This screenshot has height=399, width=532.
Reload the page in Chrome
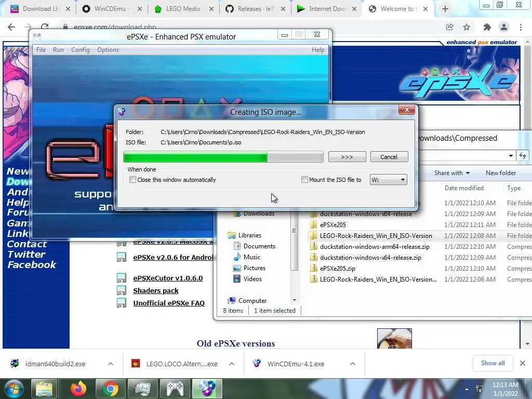(x=45, y=26)
